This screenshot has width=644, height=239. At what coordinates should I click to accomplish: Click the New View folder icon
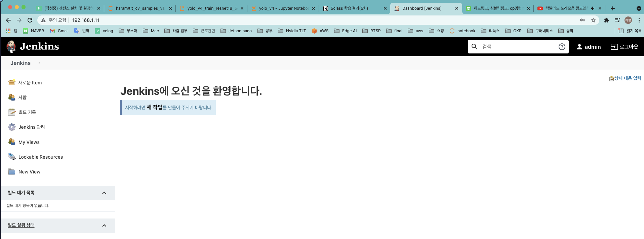pyautogui.click(x=12, y=171)
